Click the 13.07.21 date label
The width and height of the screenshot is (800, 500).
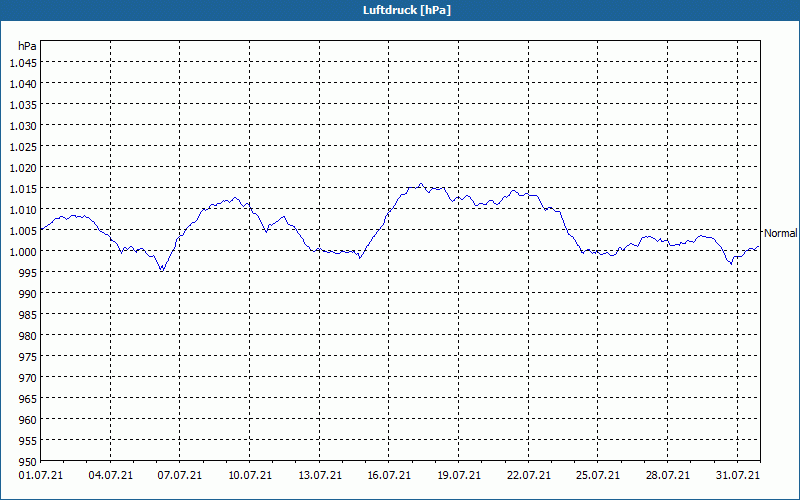pos(319,476)
